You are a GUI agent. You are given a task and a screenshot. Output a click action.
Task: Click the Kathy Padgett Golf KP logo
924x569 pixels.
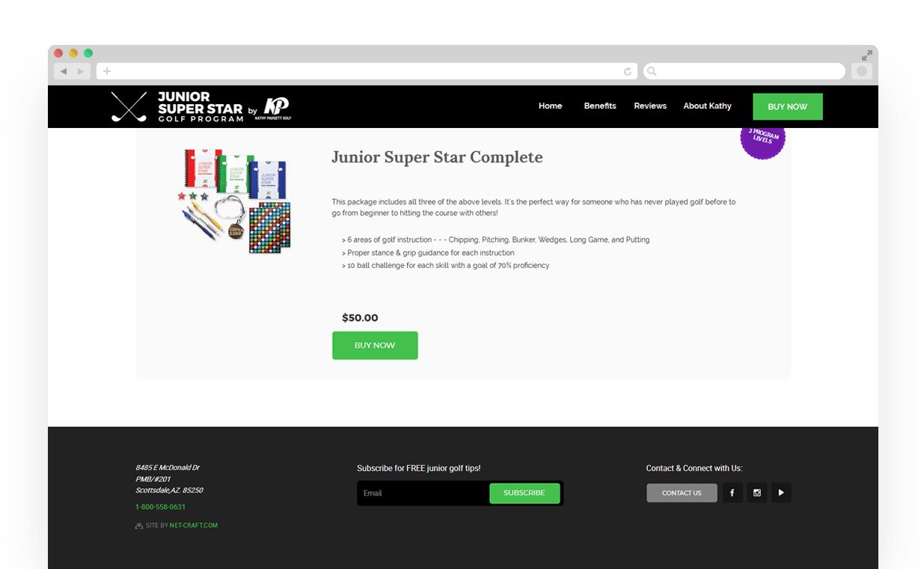(x=276, y=107)
